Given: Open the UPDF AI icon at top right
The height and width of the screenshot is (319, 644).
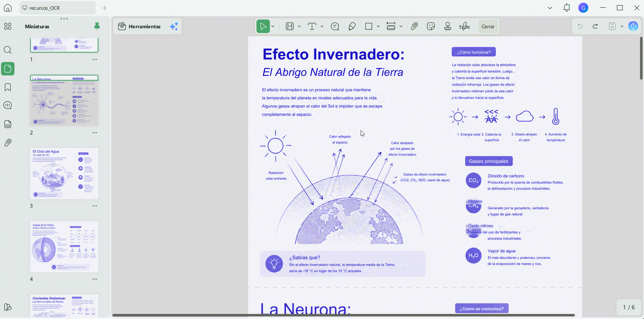Looking at the screenshot, I should coord(633,26).
